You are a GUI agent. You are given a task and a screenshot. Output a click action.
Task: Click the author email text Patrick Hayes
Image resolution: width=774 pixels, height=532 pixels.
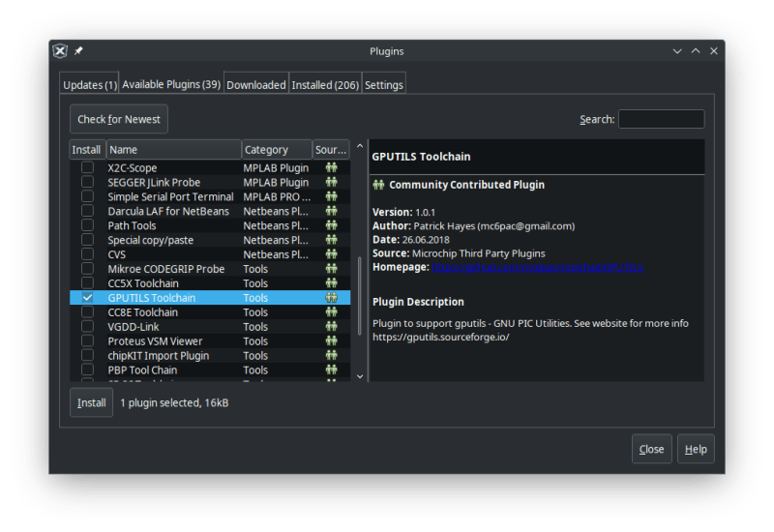(494, 226)
